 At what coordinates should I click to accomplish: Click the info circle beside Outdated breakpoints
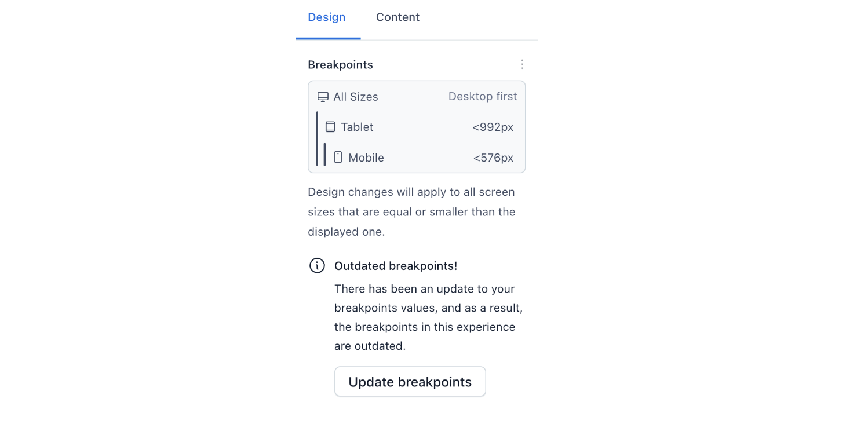pyautogui.click(x=317, y=265)
